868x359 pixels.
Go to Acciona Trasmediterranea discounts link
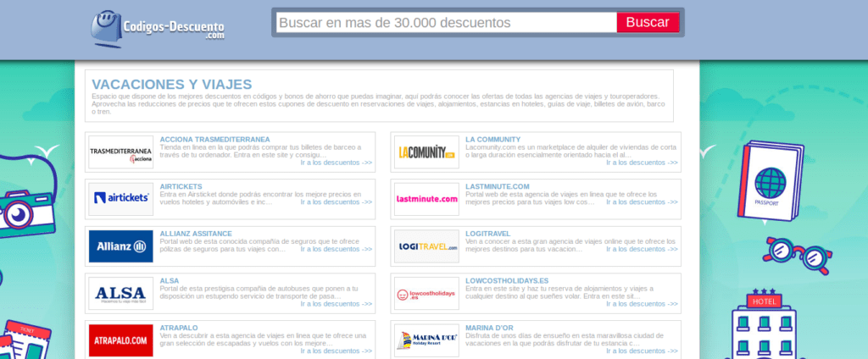click(336, 163)
